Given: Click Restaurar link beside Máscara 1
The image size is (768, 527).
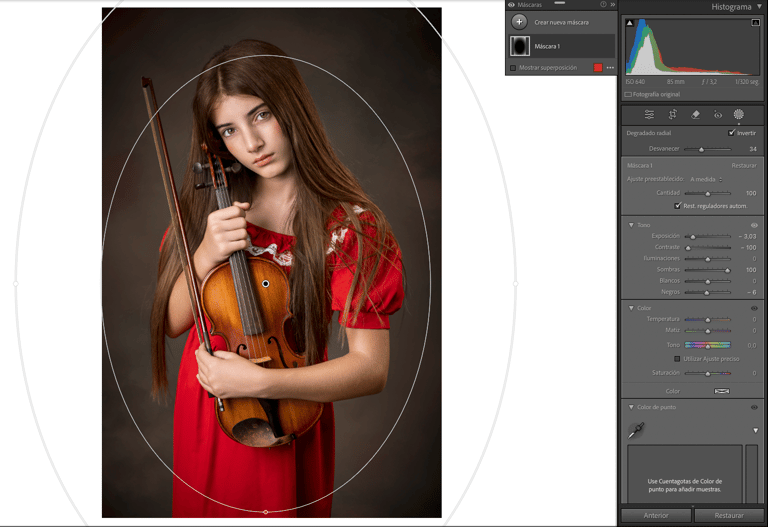Looking at the screenshot, I should (x=744, y=166).
